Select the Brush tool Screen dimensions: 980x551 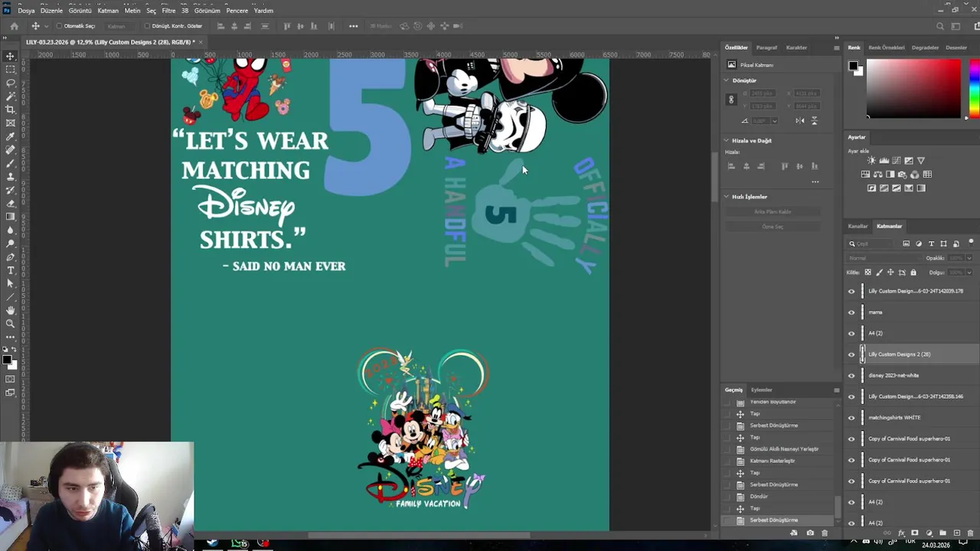10,163
